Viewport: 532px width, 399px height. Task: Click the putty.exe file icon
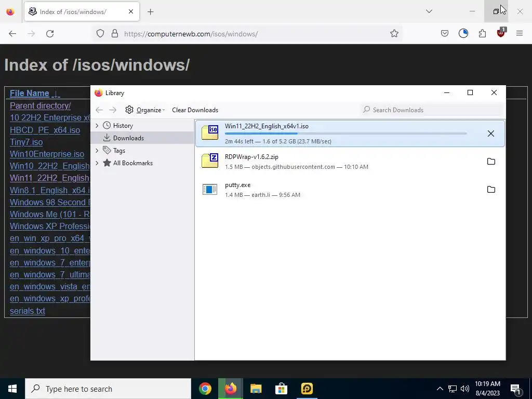click(x=210, y=189)
